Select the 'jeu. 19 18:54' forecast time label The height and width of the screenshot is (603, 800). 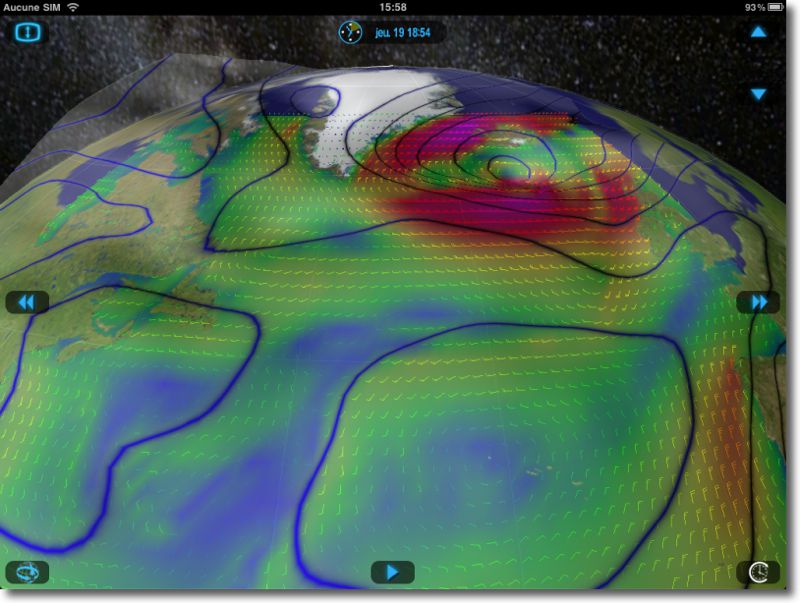403,33
